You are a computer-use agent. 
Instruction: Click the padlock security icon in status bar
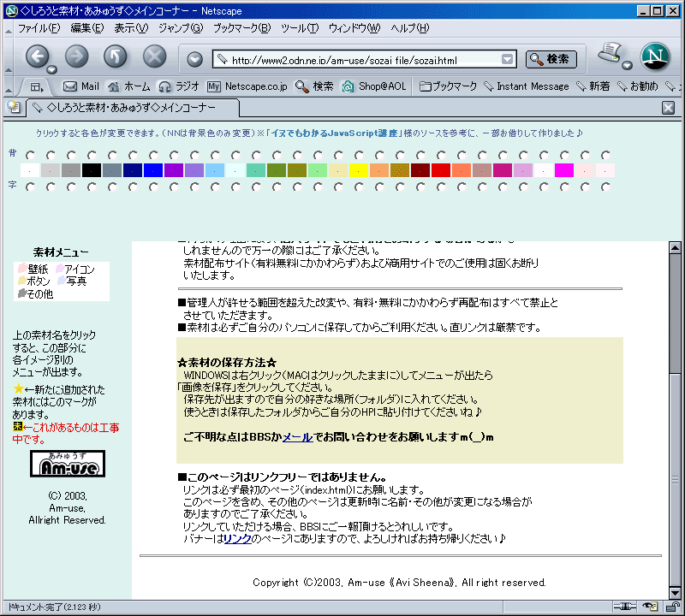point(672,607)
